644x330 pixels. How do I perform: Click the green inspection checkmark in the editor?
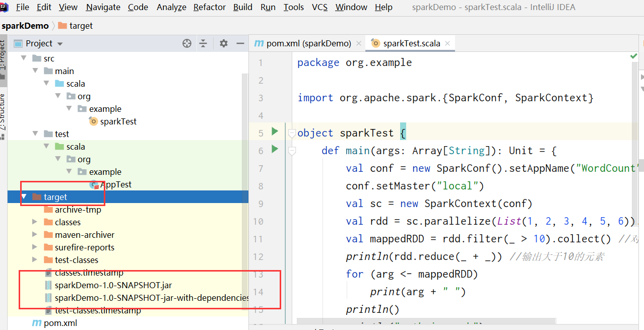[634, 56]
